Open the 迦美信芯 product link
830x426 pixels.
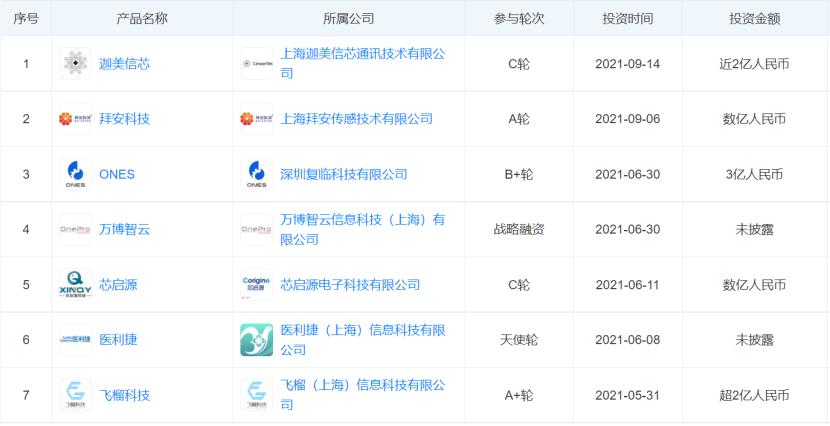click(x=124, y=64)
